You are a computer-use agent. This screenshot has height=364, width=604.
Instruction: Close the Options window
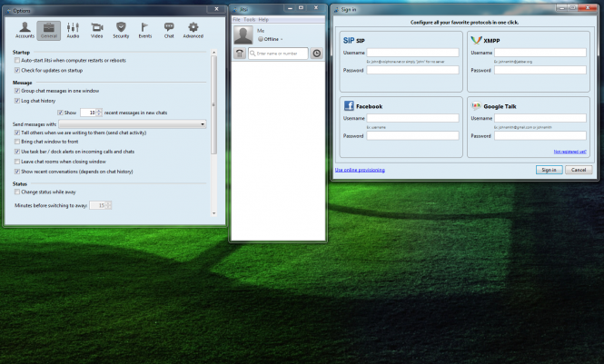pos(216,9)
